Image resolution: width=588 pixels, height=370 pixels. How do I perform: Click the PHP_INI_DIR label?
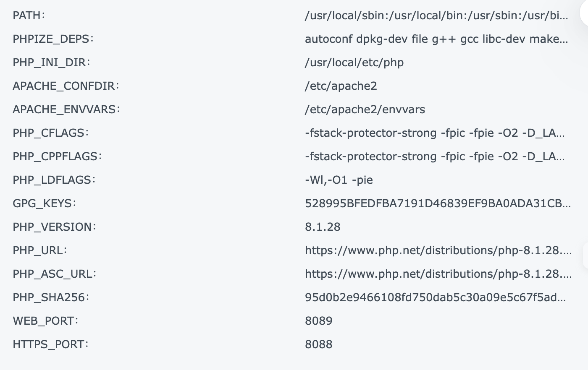(x=51, y=63)
